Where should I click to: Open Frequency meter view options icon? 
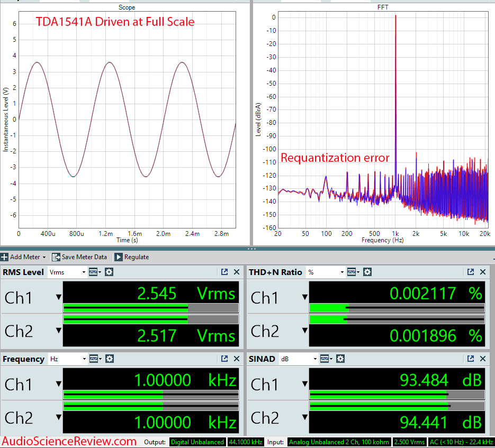pyautogui.click(x=95, y=359)
